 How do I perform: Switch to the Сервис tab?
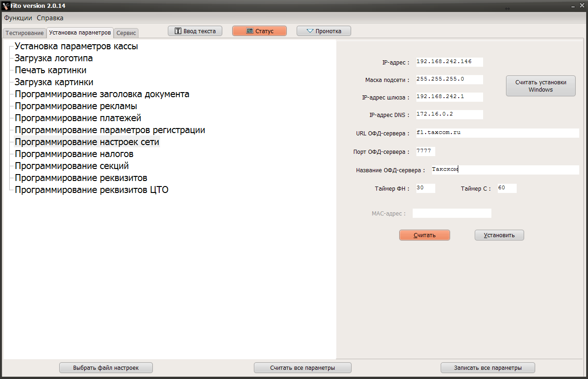coord(126,33)
